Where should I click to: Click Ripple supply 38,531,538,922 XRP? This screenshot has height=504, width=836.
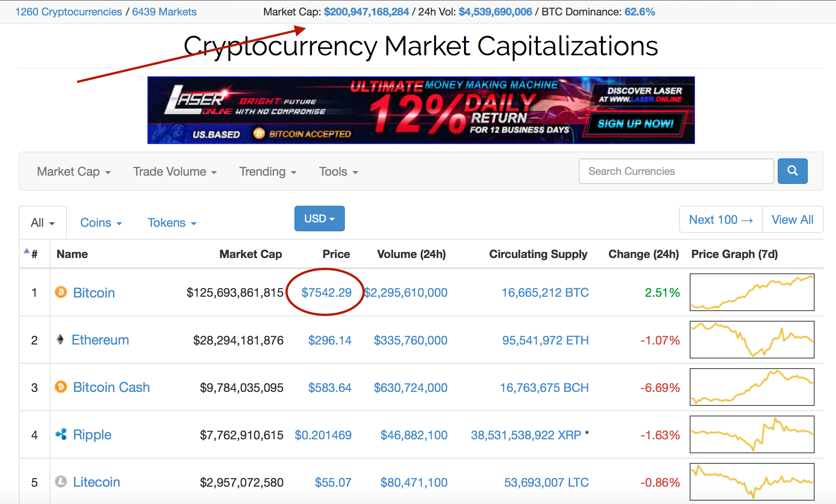526,435
